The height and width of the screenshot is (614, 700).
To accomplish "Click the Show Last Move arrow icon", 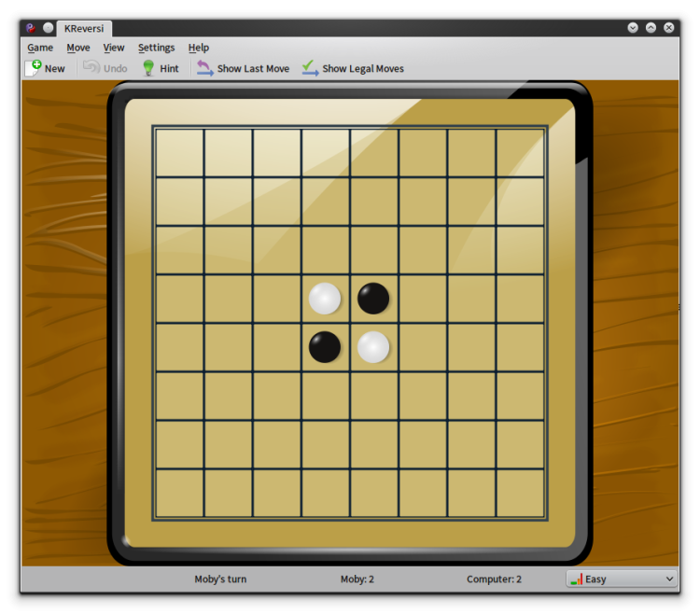I will tap(205, 68).
